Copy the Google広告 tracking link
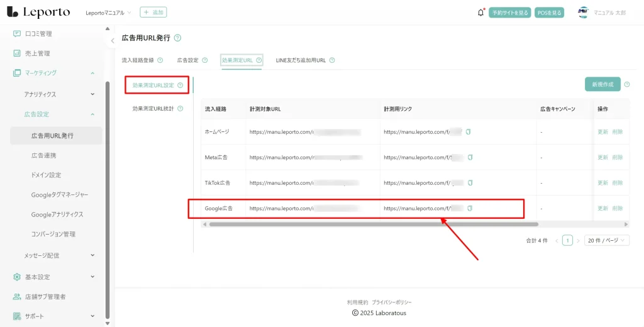 pos(469,208)
